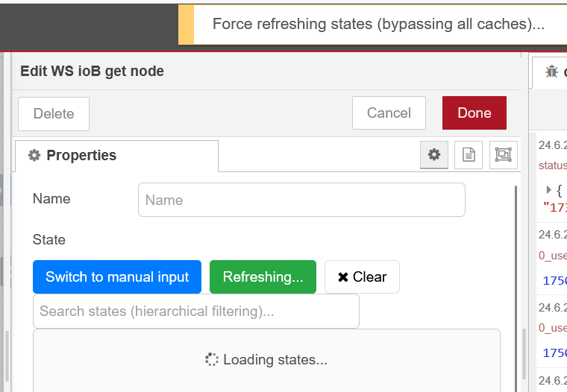Select the red status debug message label

554,165
